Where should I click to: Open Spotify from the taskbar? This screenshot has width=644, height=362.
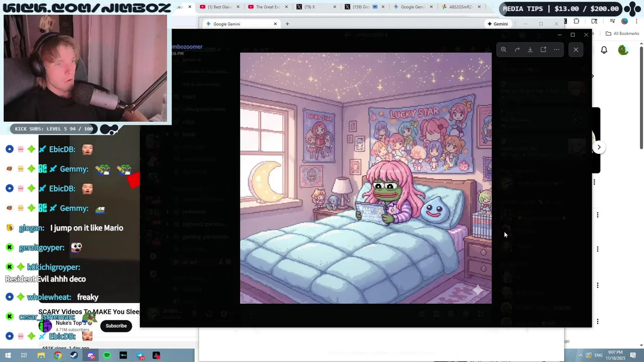coord(107,355)
